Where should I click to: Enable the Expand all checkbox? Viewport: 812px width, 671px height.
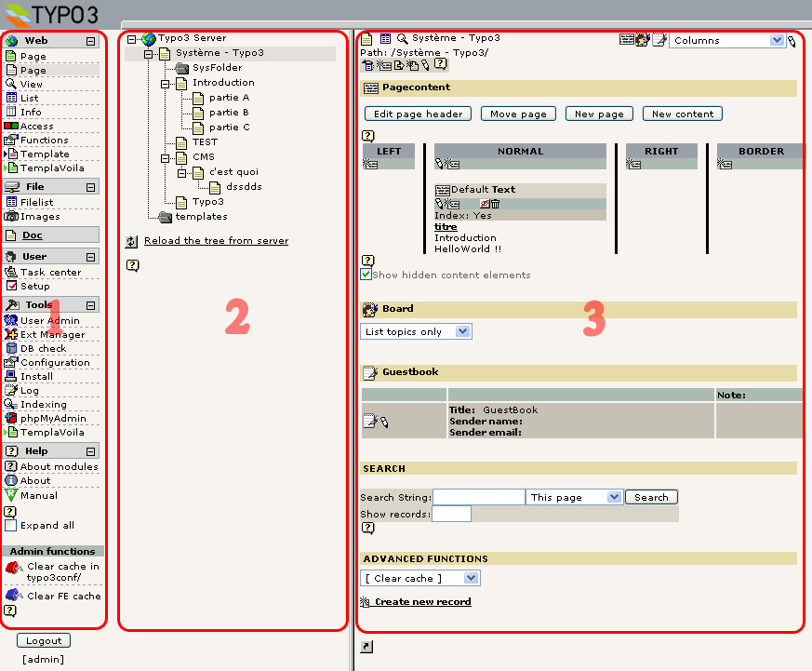[11, 525]
